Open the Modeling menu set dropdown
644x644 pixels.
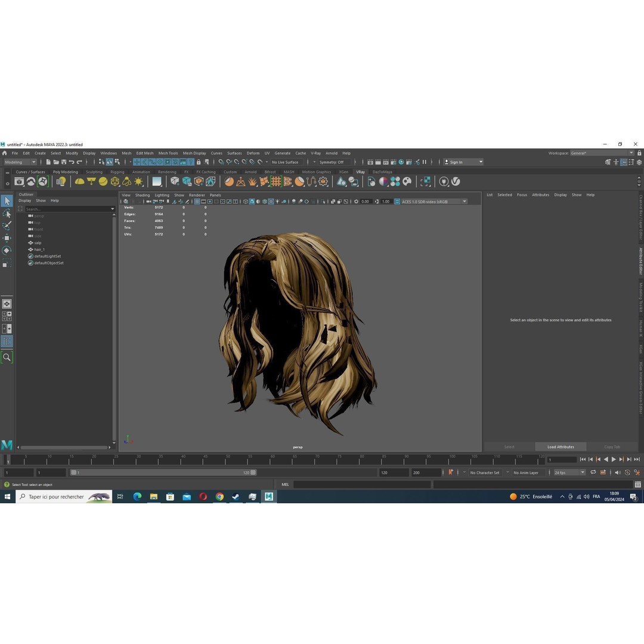click(x=20, y=162)
